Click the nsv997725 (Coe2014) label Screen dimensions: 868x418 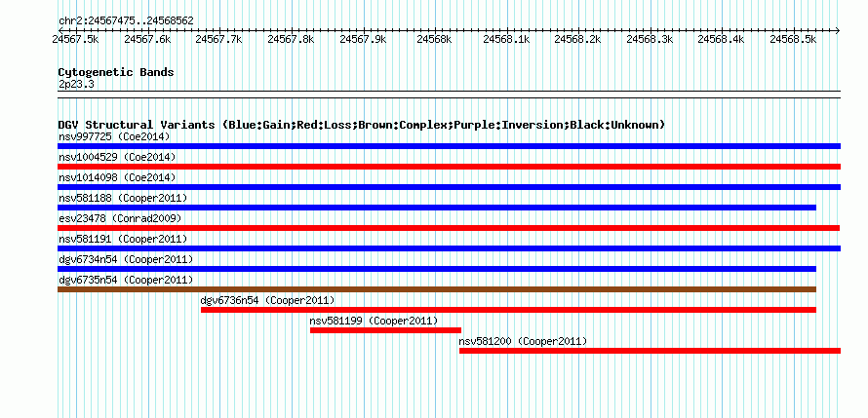114,136
